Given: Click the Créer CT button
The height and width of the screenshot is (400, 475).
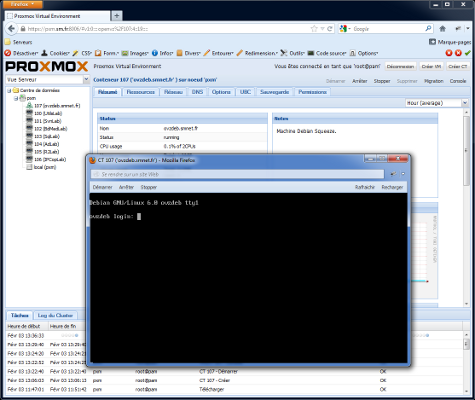Looking at the screenshot, I should 458,66.
